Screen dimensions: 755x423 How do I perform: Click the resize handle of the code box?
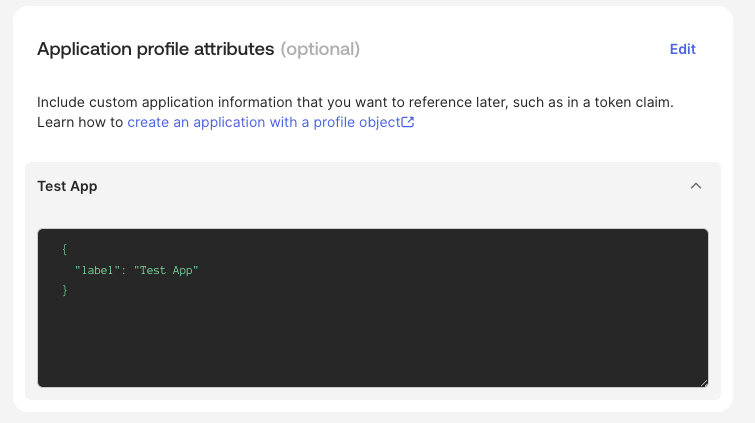704,383
